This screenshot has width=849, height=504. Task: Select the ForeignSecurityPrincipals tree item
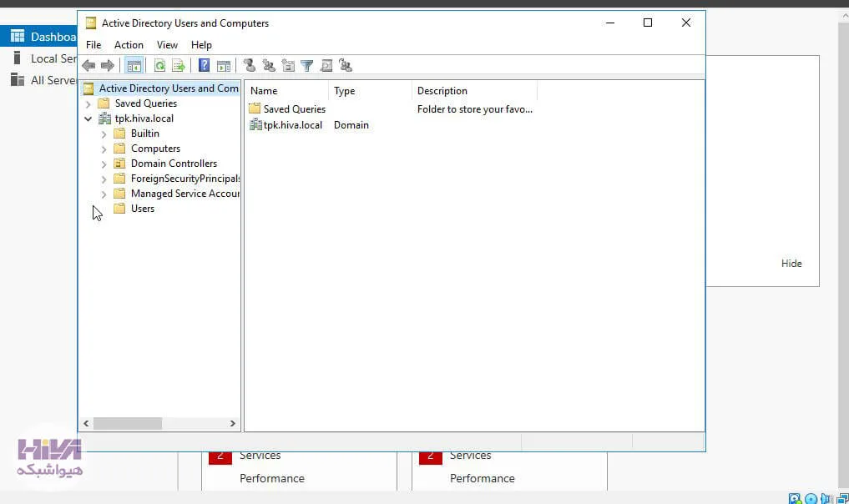coord(184,179)
